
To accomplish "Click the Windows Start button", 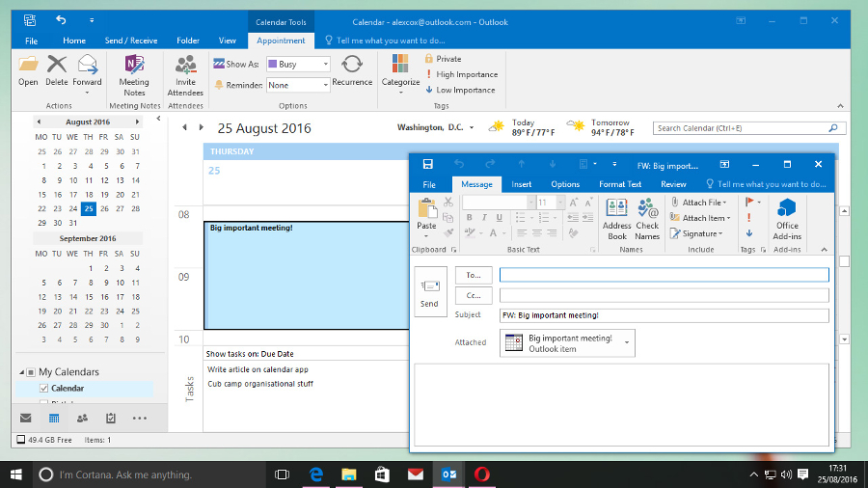I will click(x=16, y=474).
